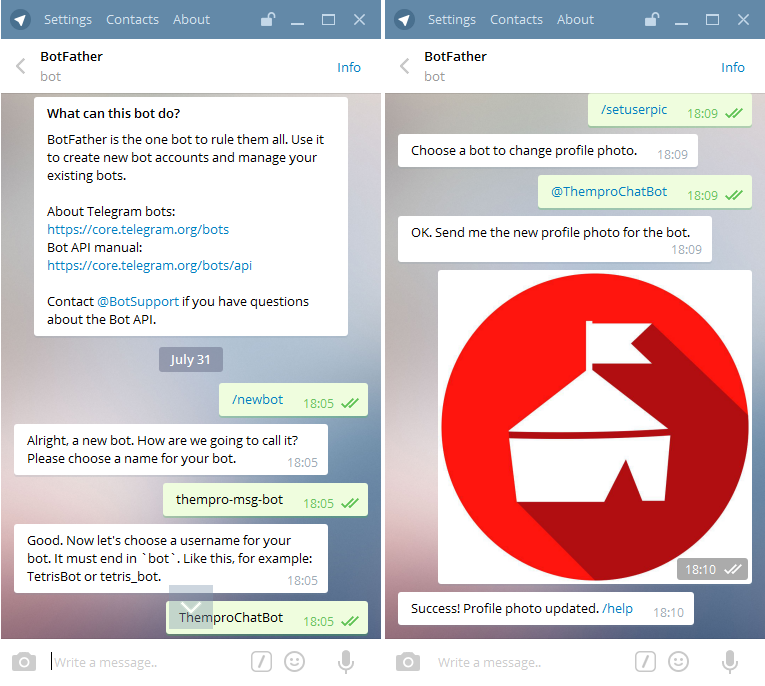Open Settings menu in right window
Viewport: 765px width, 686px height.
tap(452, 20)
